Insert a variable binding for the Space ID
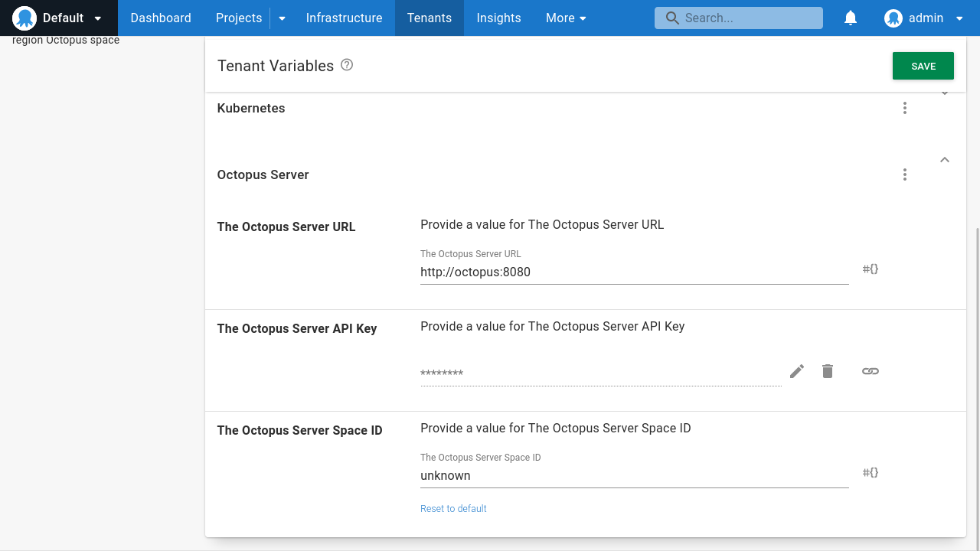The image size is (980, 551). [870, 472]
